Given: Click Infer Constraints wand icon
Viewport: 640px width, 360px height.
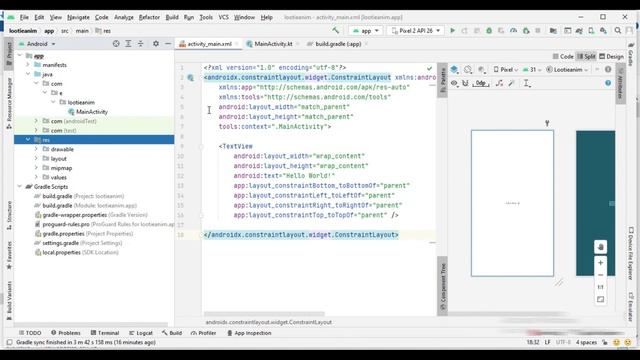Looking at the screenshot, I should point(511,83).
